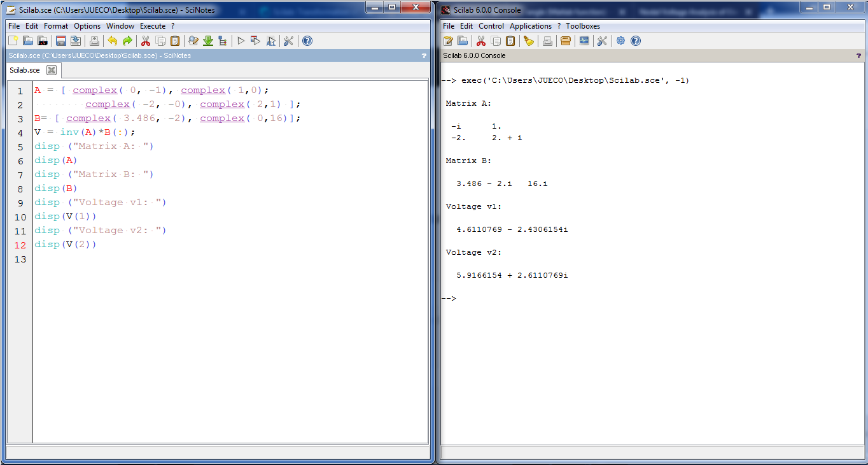Open ATOMS module manager box icon
This screenshot has height=465, width=868.
point(566,41)
